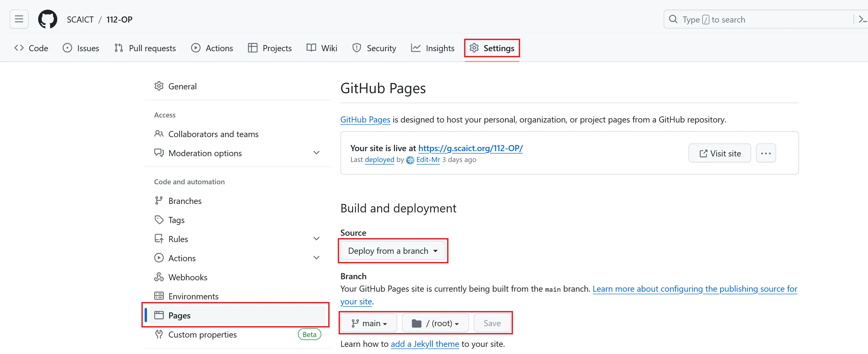Click the GitHub Octocat logo
This screenshot has height=354, width=868.
tap(47, 19)
